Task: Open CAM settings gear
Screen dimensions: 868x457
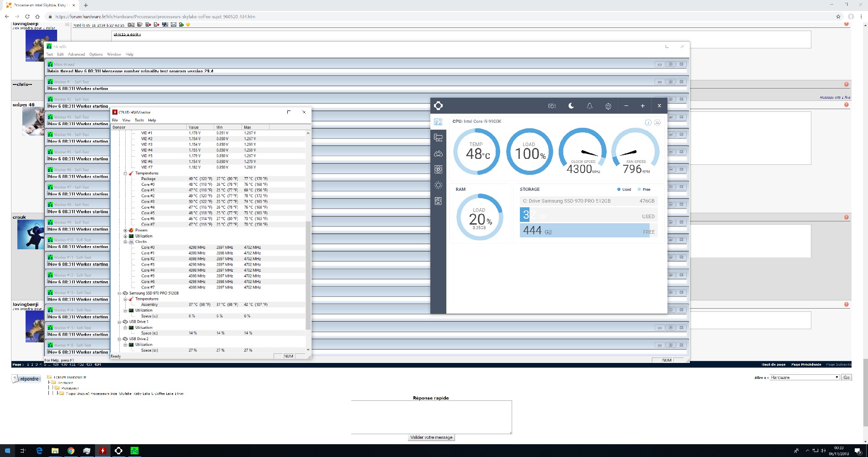Action: (608, 106)
